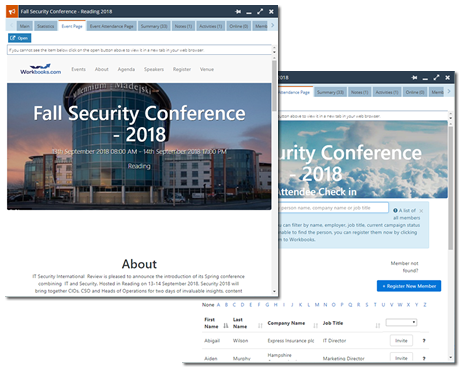
Task: Filter members by letter A
Action: click(218, 305)
